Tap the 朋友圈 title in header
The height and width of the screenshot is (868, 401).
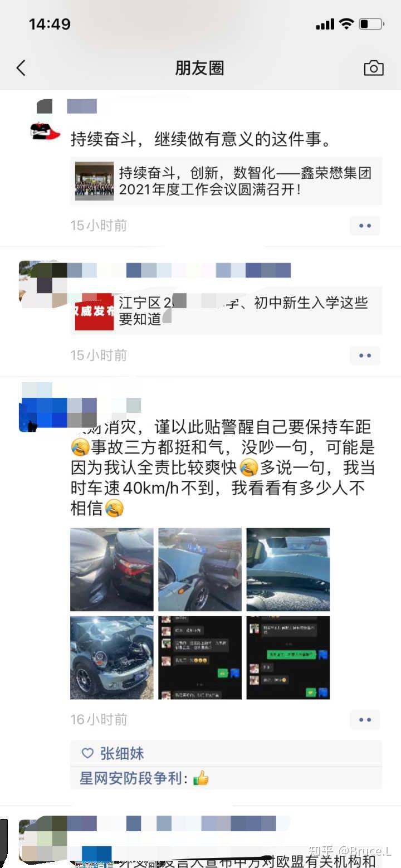[x=199, y=68]
